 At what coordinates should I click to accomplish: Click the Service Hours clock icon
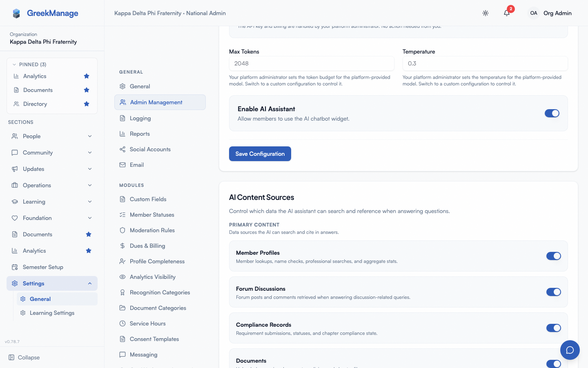coord(122,323)
